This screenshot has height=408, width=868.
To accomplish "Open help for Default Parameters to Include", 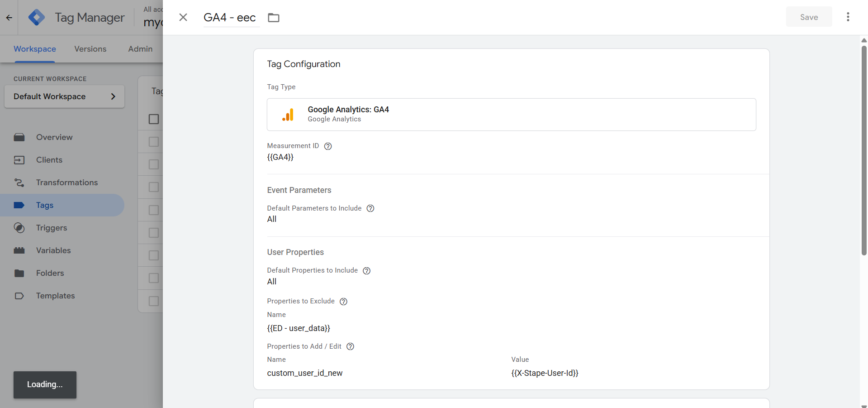I will tap(370, 208).
